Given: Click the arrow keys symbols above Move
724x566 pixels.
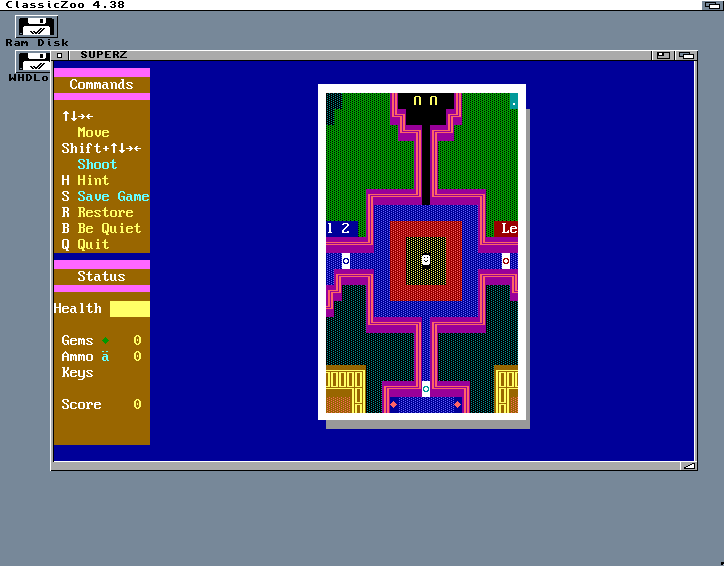Looking at the screenshot, I should 78,116.
